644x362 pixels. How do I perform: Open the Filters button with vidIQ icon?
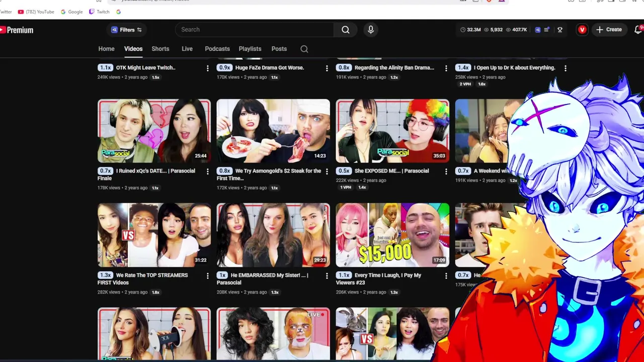click(x=126, y=30)
